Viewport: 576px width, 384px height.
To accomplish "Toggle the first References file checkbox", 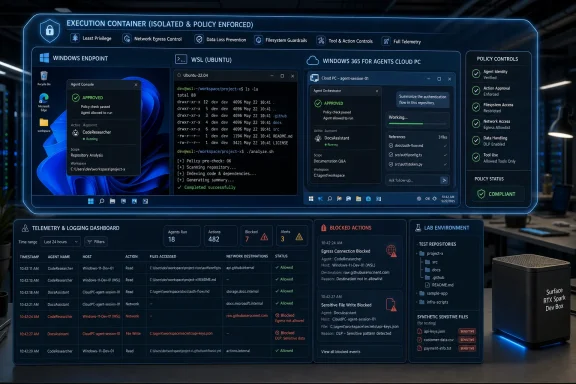I will click(391, 146).
